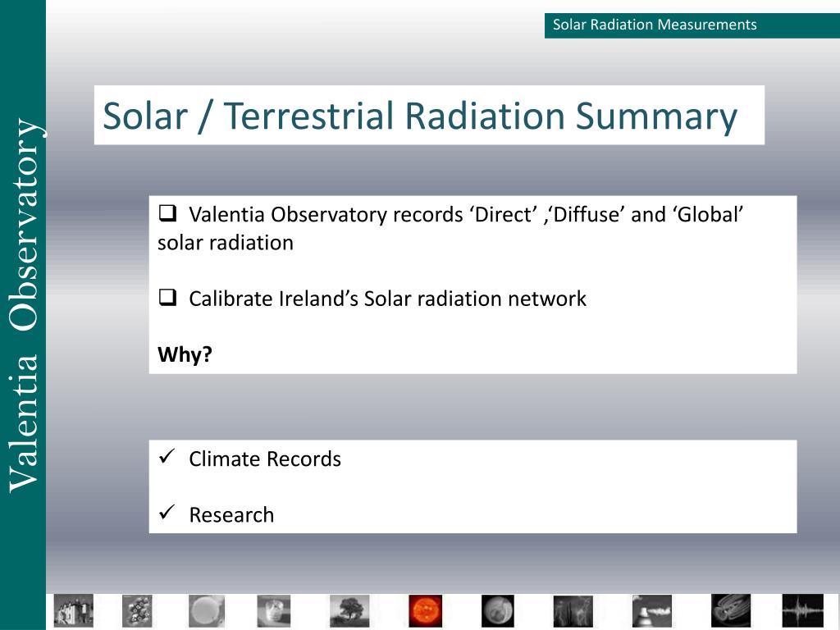Select the text 'Calibrate Ireland's Solar radiation network'

(387, 299)
